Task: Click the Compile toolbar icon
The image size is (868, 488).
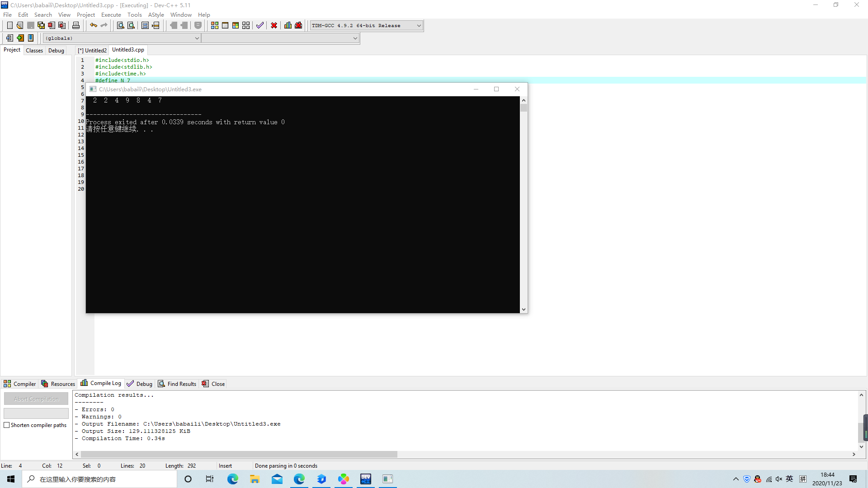Action: [214, 25]
